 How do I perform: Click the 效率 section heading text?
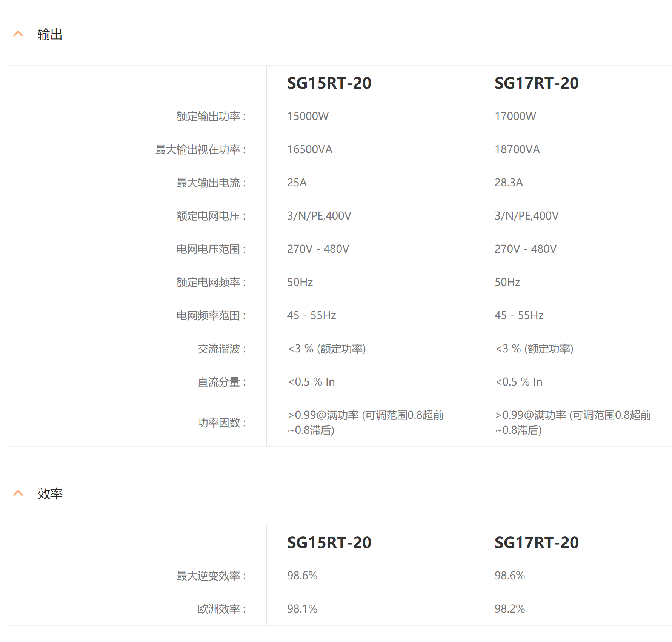click(50, 494)
